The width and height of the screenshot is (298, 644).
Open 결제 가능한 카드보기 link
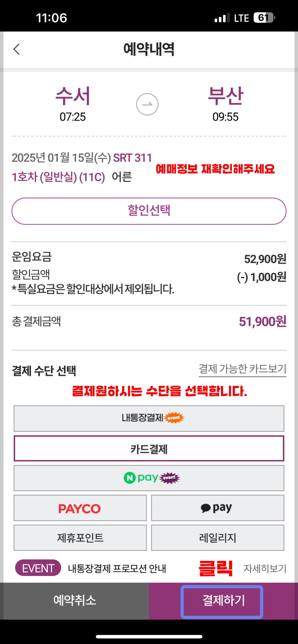click(x=243, y=369)
